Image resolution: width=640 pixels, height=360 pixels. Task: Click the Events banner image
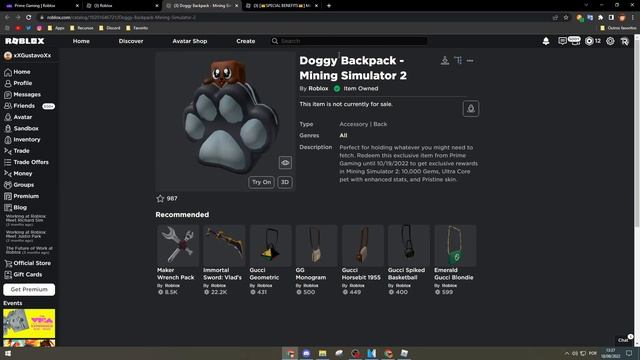click(x=29, y=323)
